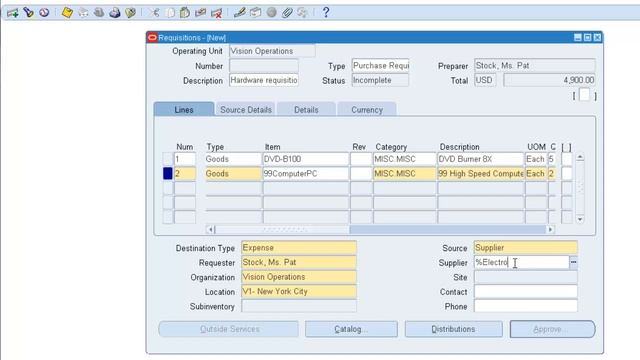Click the Subinventory field
The width and height of the screenshot is (640, 360).
point(299,306)
